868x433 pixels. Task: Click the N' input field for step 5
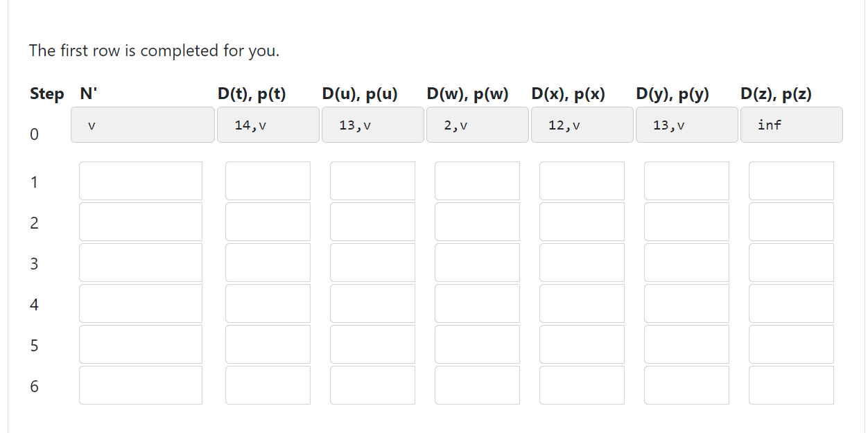point(141,344)
